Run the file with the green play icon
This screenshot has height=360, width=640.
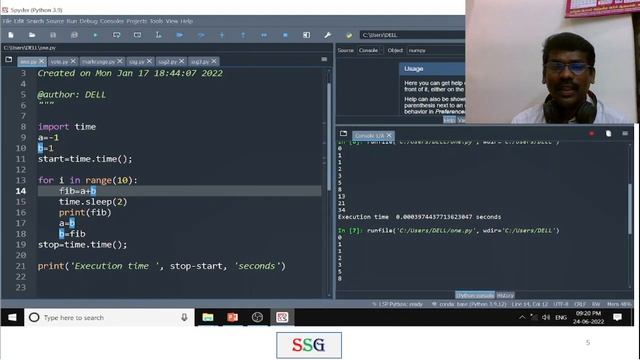95,35
